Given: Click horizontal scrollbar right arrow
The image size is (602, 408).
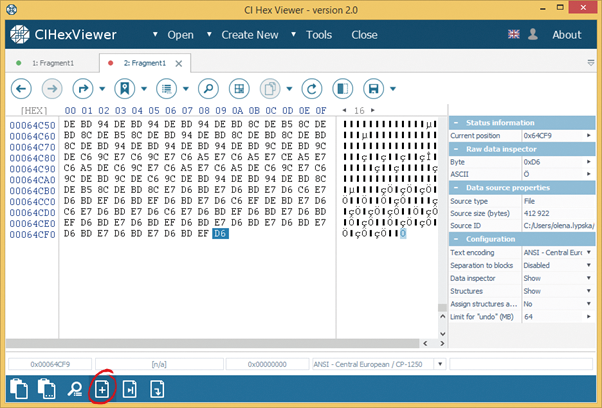Looking at the screenshot, I should coord(442,344).
